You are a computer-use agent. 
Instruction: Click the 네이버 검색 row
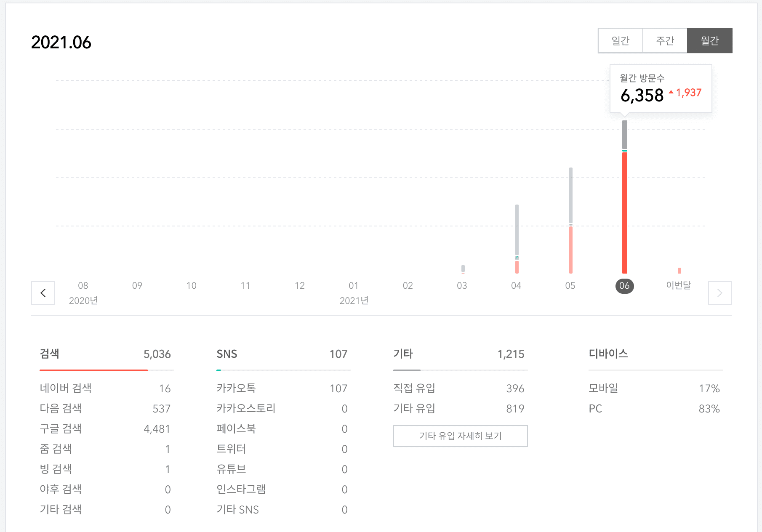pos(105,388)
